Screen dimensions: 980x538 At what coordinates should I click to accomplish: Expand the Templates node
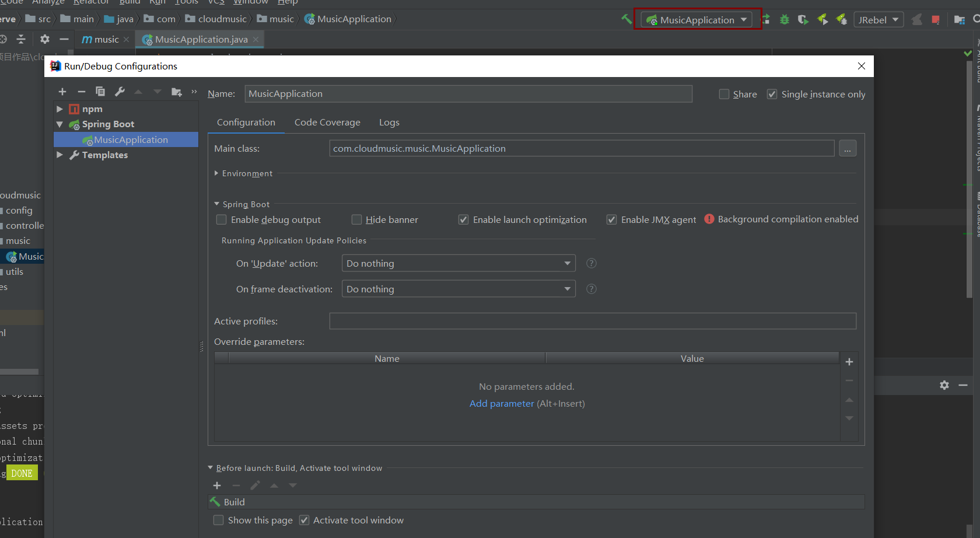pos(60,155)
